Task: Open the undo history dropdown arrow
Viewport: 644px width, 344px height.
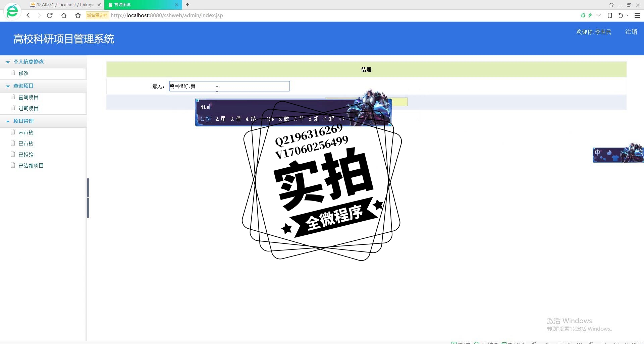Action: coord(627,15)
